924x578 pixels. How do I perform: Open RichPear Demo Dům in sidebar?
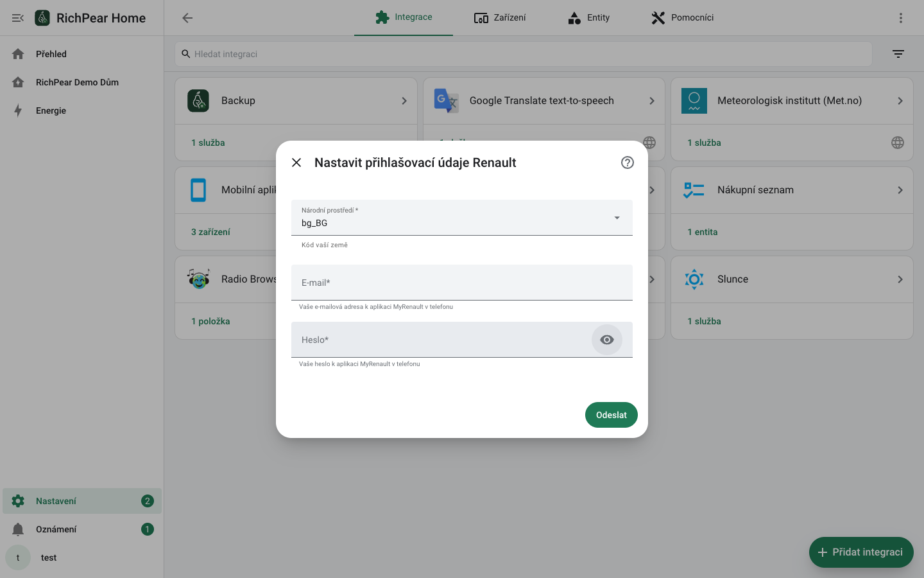(82, 82)
